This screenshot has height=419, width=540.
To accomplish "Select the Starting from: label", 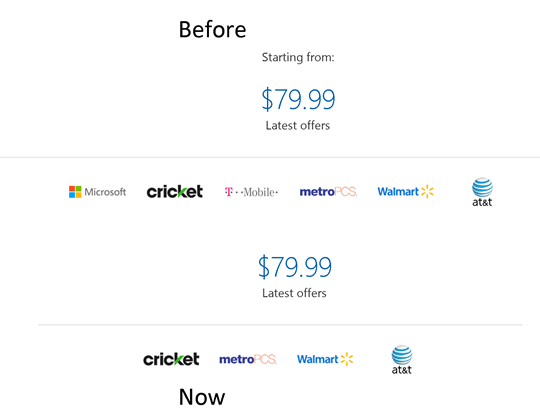I will (x=298, y=57).
